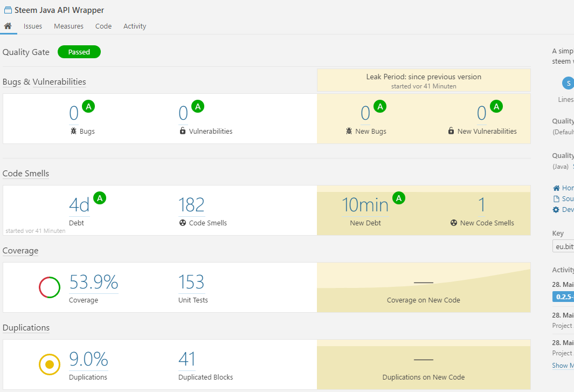Click the green Passed quality gate badge
574x392 pixels.
(x=79, y=52)
